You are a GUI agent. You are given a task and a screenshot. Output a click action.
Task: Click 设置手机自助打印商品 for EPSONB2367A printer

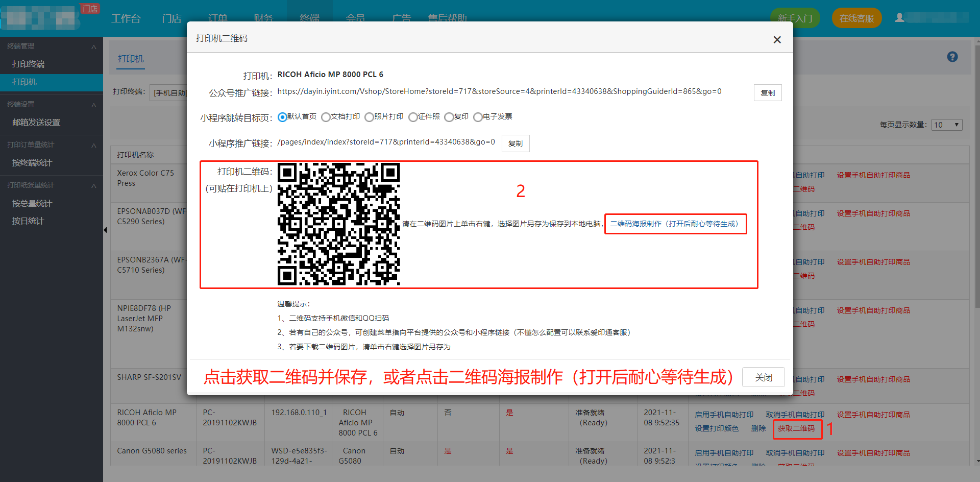(873, 262)
